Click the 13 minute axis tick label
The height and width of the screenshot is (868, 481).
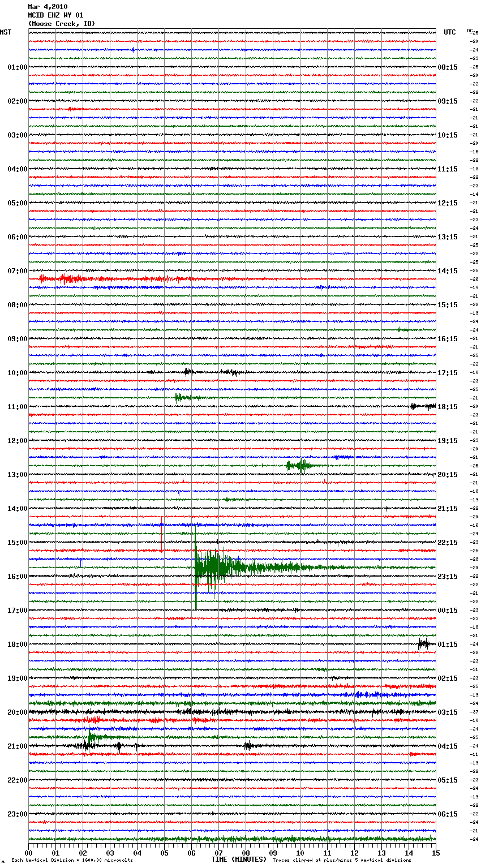(x=381, y=852)
